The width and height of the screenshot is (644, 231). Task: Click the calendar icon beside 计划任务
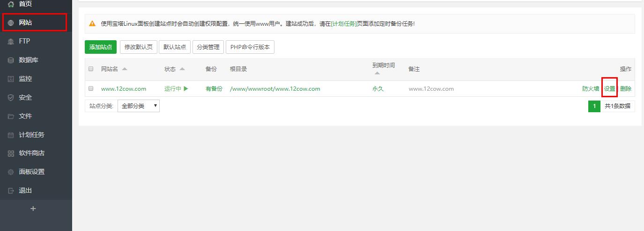tap(11, 135)
